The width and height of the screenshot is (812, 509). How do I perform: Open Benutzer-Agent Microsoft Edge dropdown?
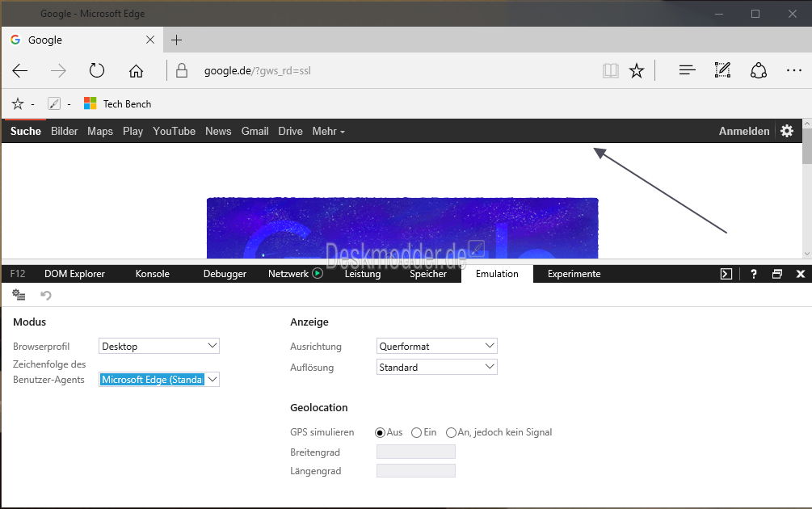click(159, 379)
